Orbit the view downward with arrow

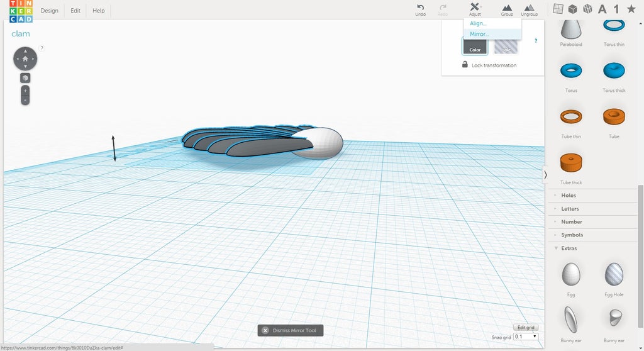click(x=25, y=67)
